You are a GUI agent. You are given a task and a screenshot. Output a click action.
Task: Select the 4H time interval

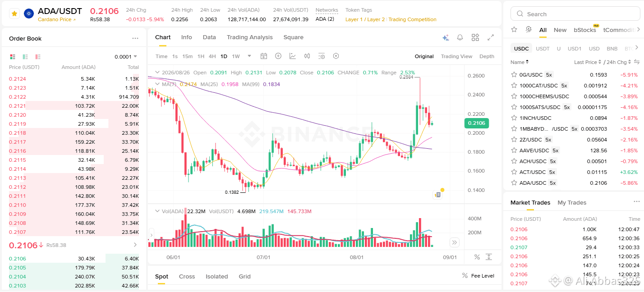coord(212,56)
